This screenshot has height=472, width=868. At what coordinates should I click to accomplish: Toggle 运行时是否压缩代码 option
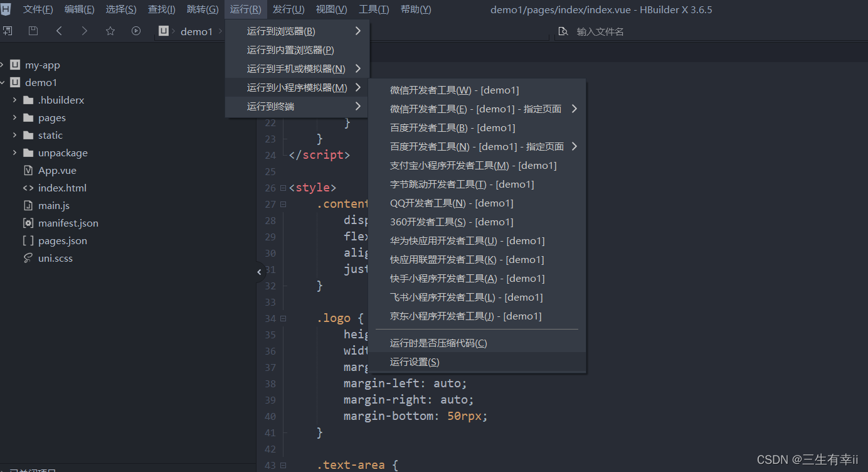tap(438, 343)
